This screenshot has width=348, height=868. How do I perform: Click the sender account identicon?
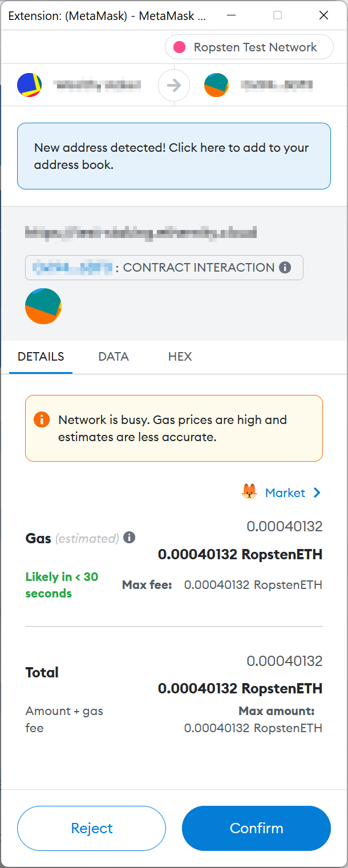[x=29, y=85]
